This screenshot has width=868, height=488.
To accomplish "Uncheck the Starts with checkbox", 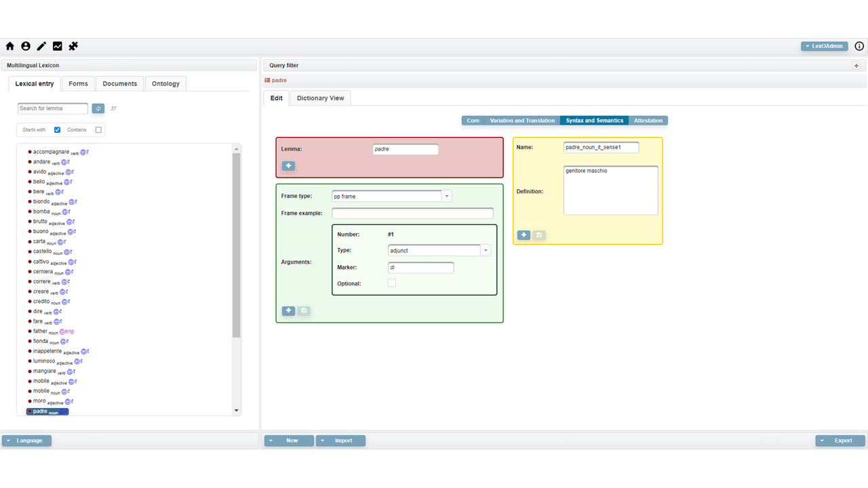I will (58, 130).
